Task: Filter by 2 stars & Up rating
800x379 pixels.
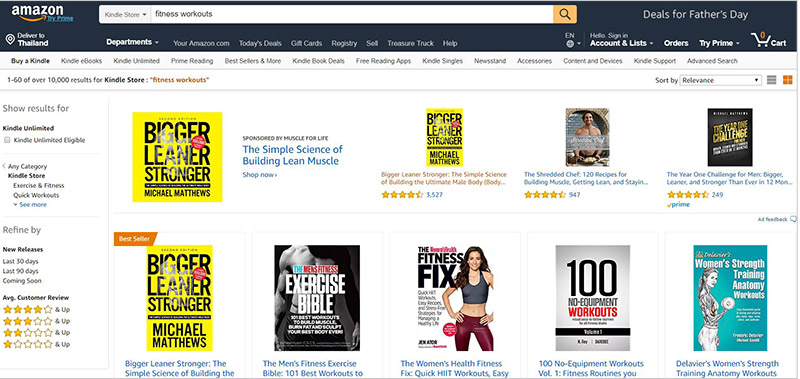Action: pyautogui.click(x=36, y=333)
